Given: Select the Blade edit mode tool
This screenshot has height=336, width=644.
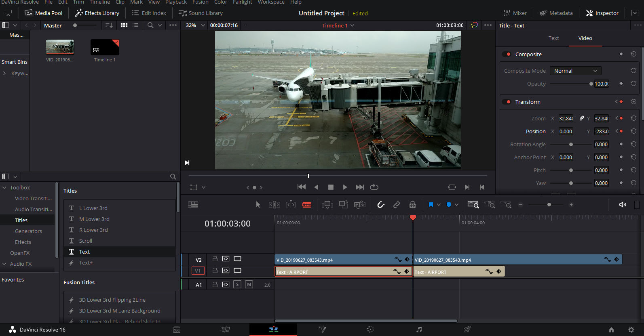Looking at the screenshot, I should [307, 205].
